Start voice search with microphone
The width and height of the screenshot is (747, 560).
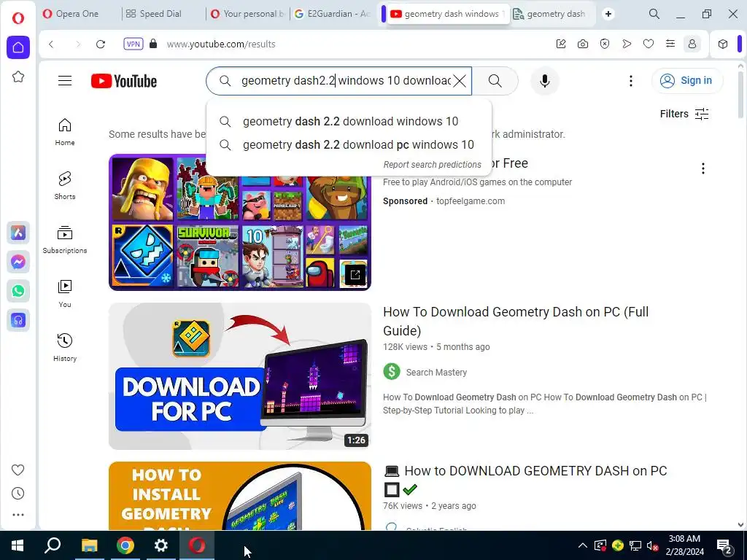tap(544, 81)
